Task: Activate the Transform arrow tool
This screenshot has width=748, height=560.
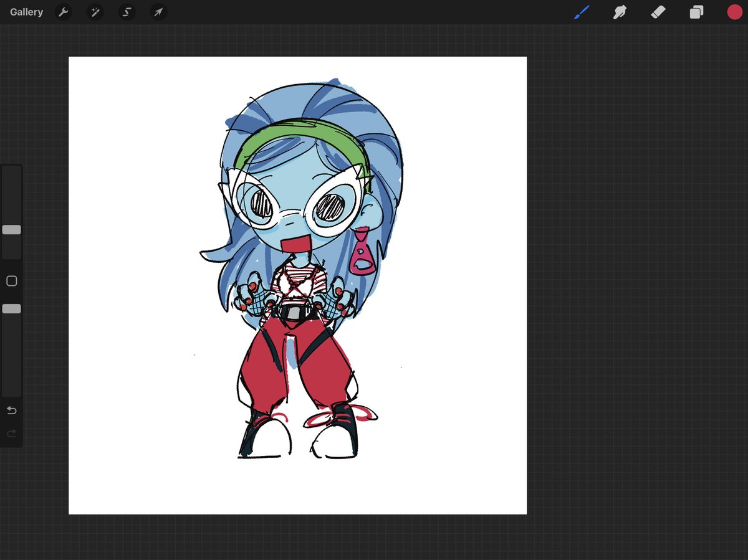Action: pyautogui.click(x=158, y=12)
